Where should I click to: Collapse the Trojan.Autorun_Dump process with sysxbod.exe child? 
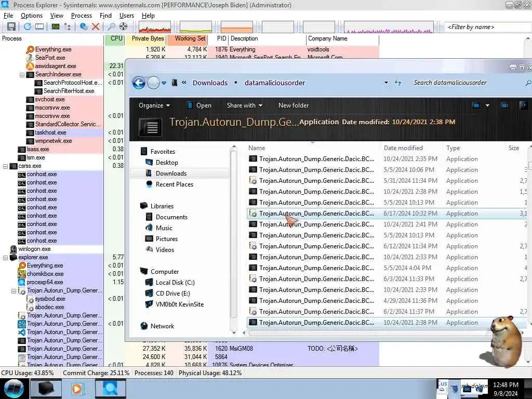(14, 291)
